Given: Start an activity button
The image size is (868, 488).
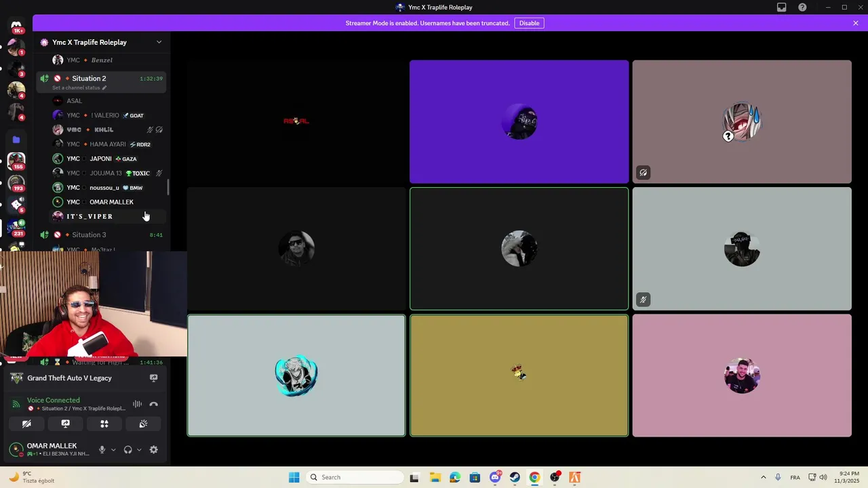Looking at the screenshot, I should point(104,424).
